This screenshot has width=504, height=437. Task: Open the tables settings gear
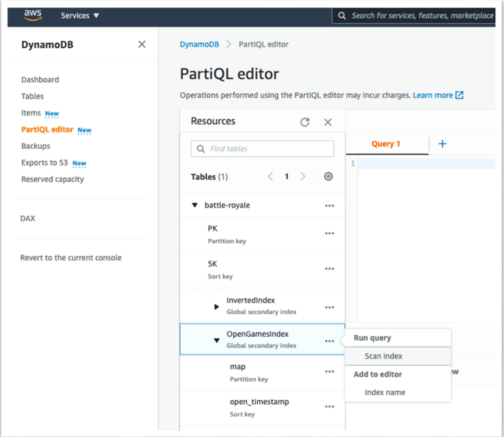coord(328,176)
